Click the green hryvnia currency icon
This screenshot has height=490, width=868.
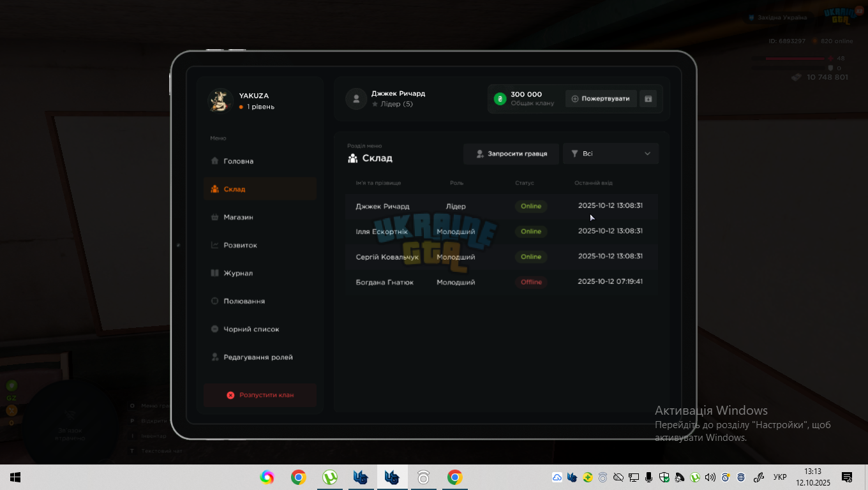coord(500,99)
